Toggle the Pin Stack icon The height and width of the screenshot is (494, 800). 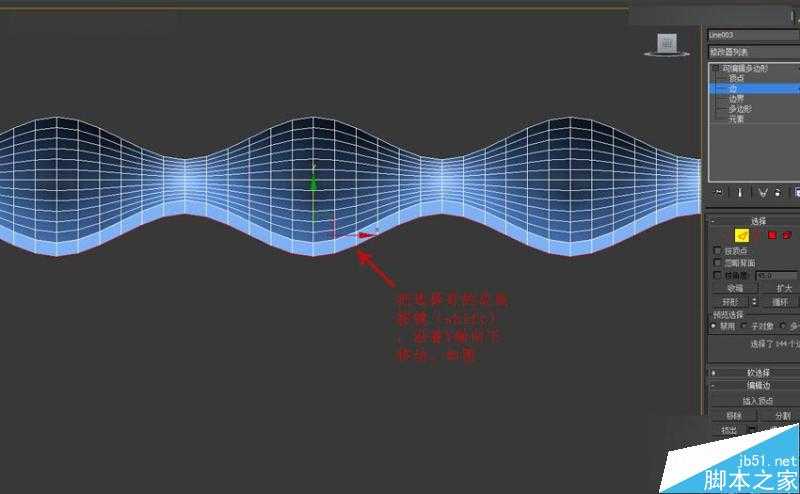coord(718,192)
